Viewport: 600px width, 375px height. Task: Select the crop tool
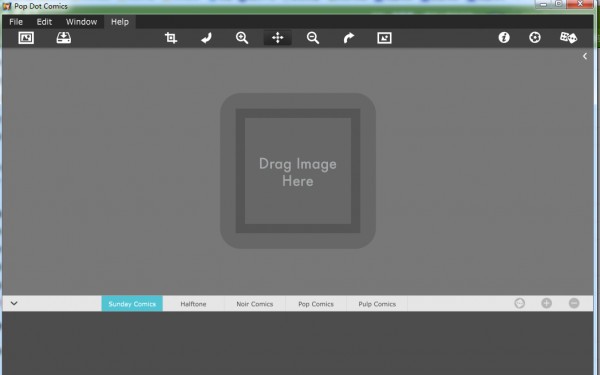tap(171, 38)
